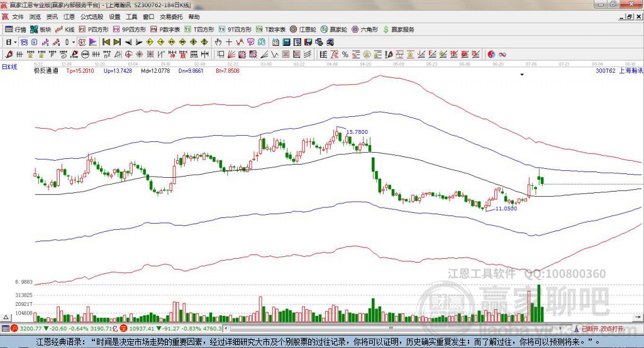
Task: Click the colored flag icon
Action: (93, 42)
